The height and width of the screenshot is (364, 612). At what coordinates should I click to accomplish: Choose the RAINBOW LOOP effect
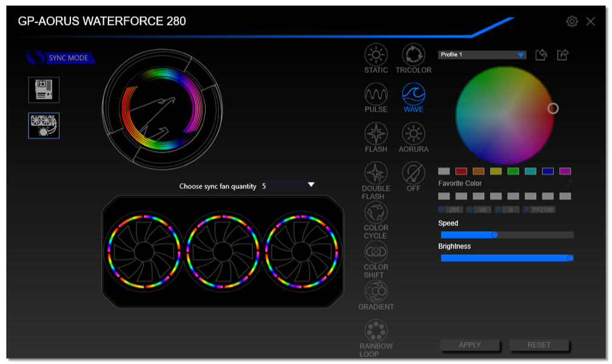tap(376, 331)
